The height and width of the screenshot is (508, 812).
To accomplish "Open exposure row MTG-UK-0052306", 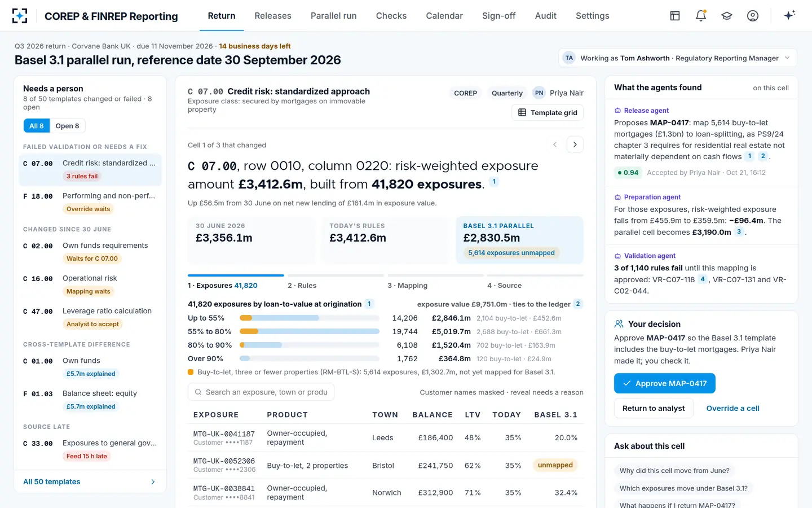I will [x=386, y=465].
